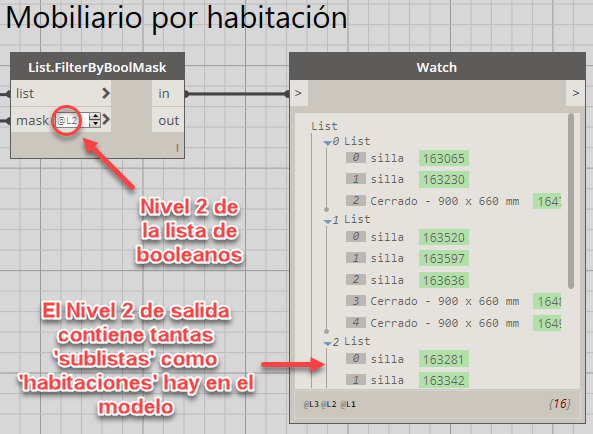
Task: Click the list input port label
Action: coord(25,93)
